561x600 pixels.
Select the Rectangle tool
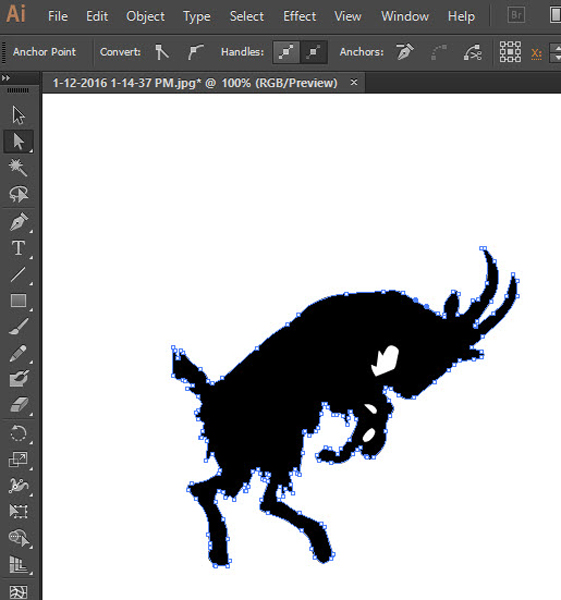point(18,301)
